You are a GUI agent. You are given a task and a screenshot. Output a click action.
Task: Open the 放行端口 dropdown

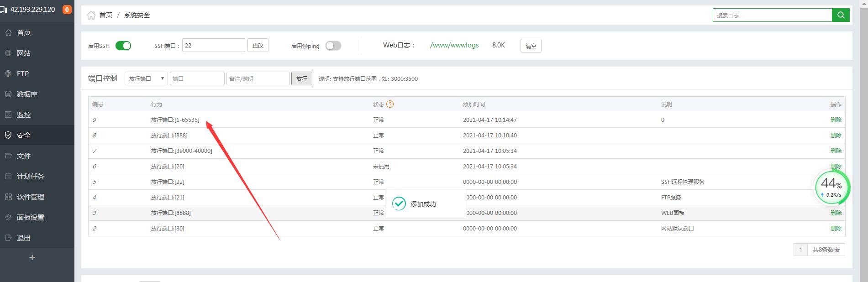pyautogui.click(x=146, y=78)
